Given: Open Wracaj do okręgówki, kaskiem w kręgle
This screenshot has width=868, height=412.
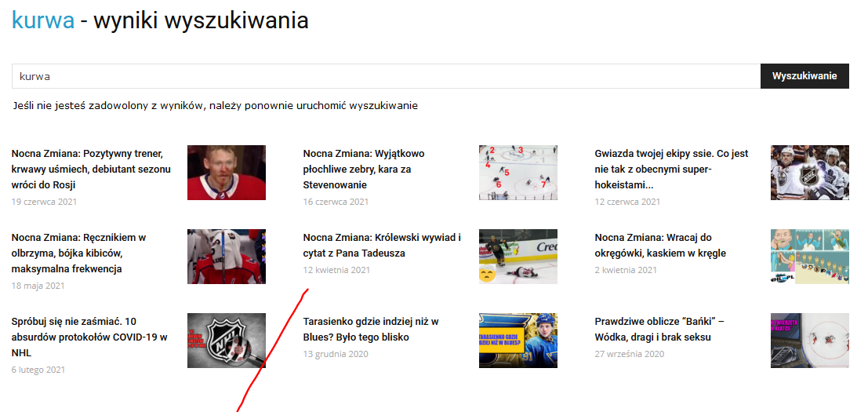Looking at the screenshot, I should click(x=660, y=246).
